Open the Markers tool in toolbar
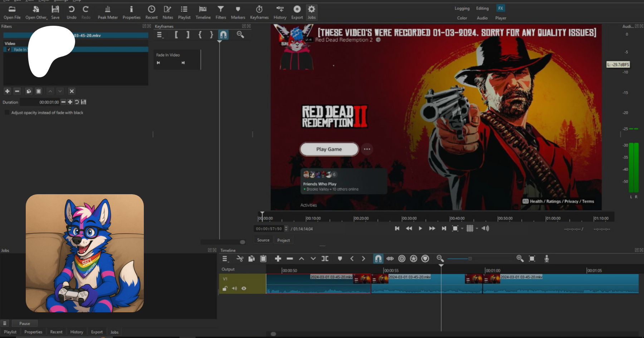 [x=238, y=12]
